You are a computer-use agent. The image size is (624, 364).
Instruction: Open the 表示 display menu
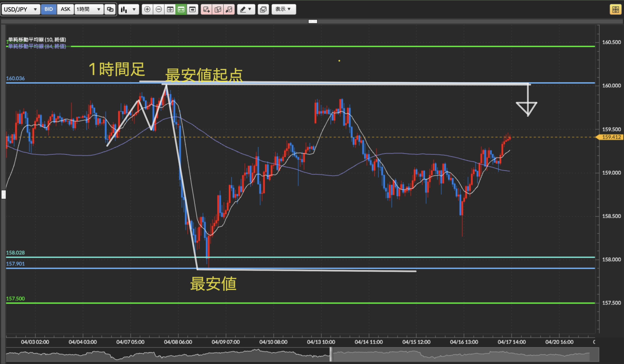tap(283, 9)
